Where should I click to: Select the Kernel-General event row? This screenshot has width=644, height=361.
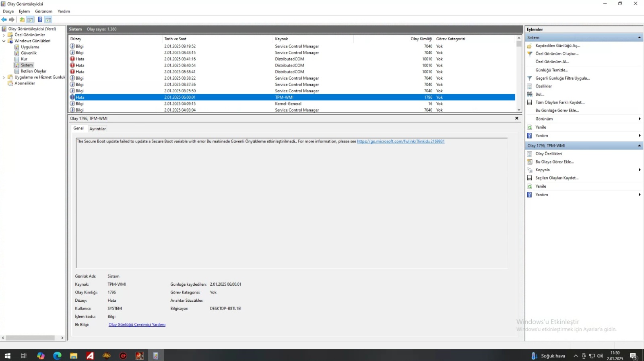292,104
